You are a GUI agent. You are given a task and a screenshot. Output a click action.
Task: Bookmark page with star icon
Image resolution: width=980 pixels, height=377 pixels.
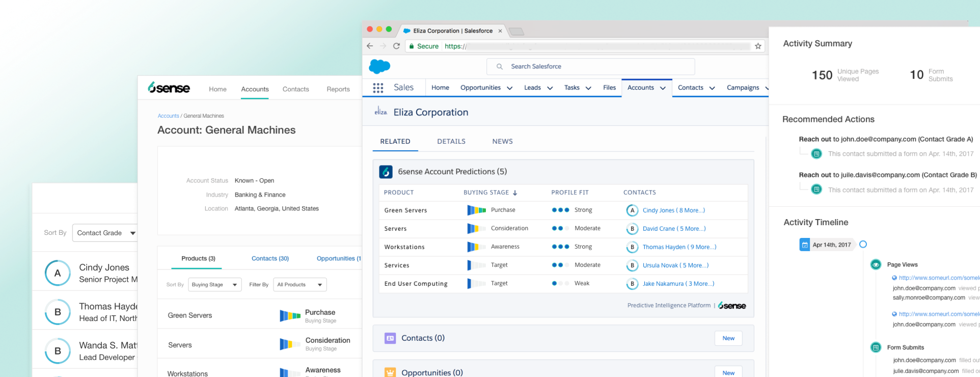[758, 46]
